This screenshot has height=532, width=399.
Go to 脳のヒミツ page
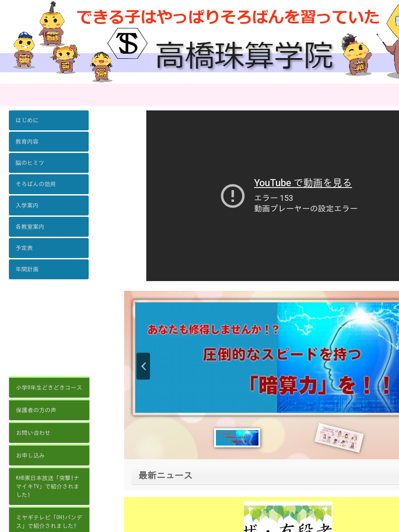coord(49,163)
